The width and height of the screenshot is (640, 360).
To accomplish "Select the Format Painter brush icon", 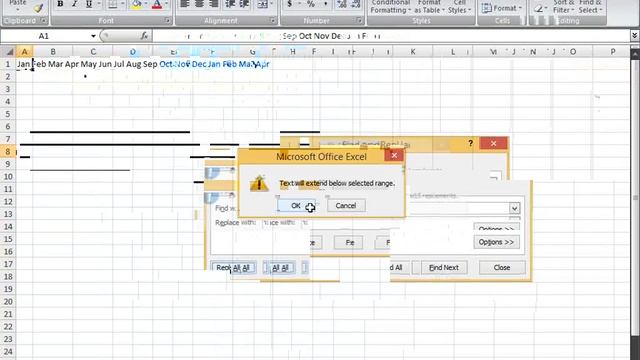I will [39, 8].
